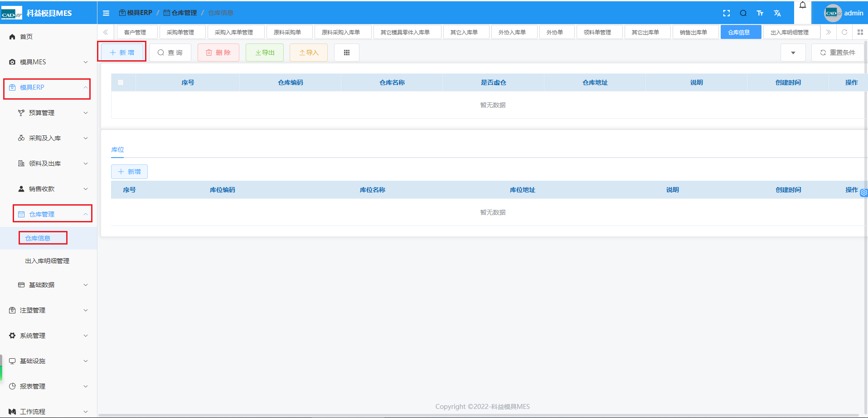
Task: Click the 科益模具MES logo
Action: pos(11,13)
